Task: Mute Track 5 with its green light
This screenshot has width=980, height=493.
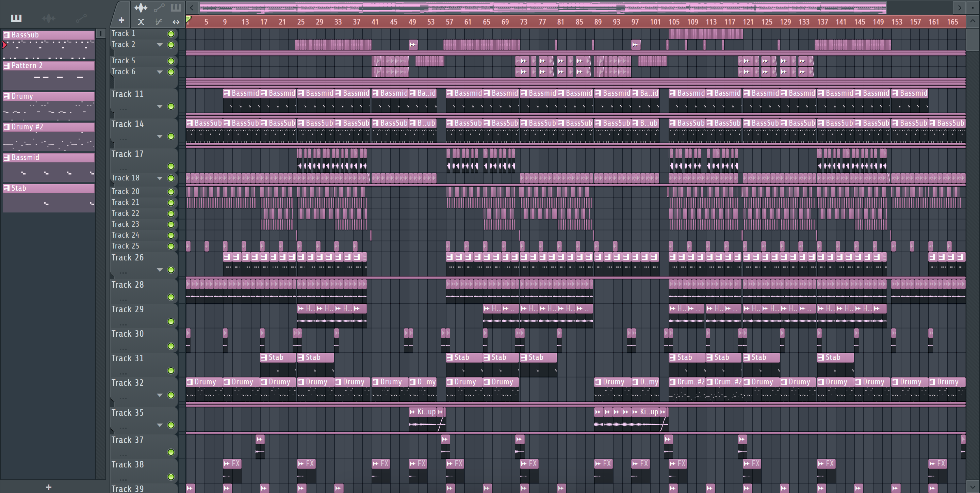Action: pyautogui.click(x=171, y=61)
